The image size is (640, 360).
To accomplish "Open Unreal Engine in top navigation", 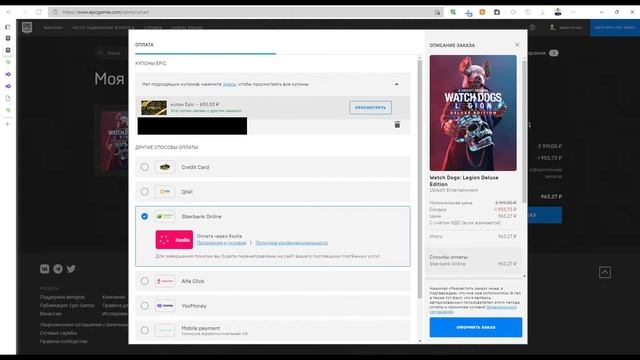I will point(187,27).
